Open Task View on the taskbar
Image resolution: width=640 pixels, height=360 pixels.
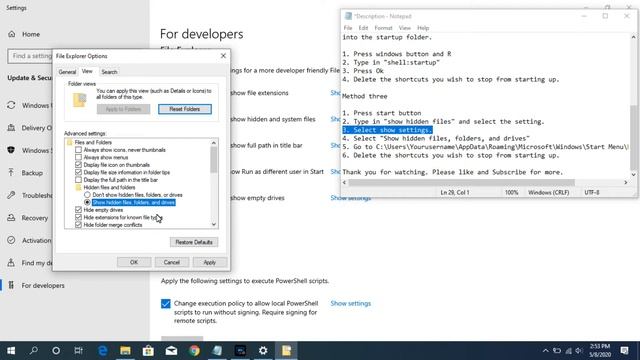coord(79,351)
